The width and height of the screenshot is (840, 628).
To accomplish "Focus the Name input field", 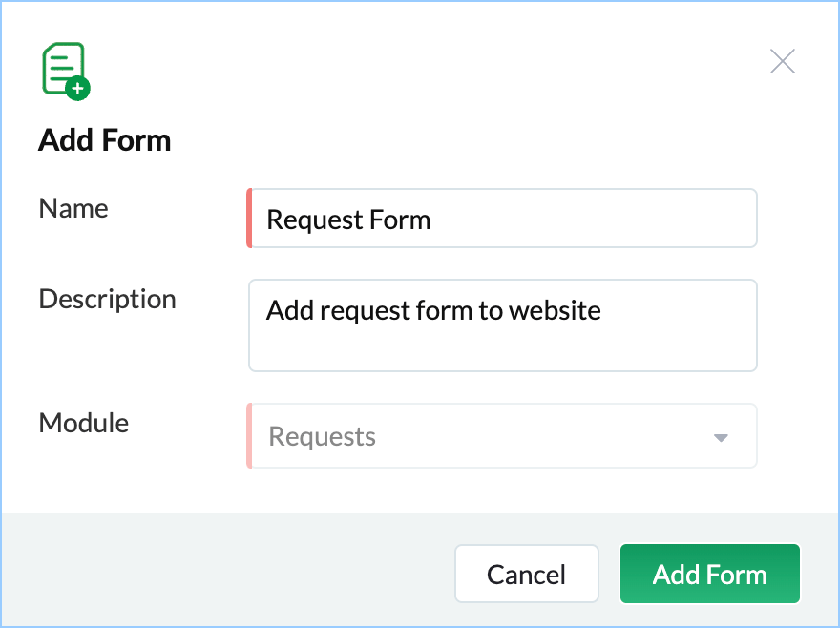I will [x=592, y=220].
